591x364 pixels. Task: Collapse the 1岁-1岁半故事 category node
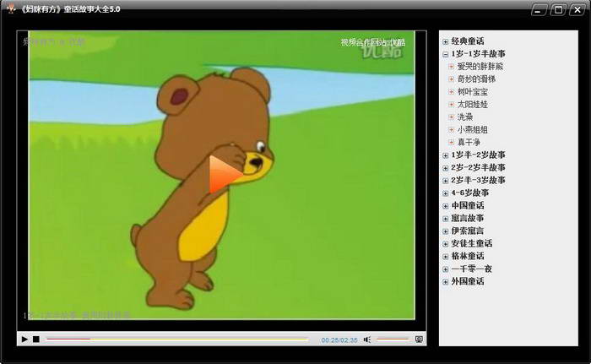(x=445, y=54)
